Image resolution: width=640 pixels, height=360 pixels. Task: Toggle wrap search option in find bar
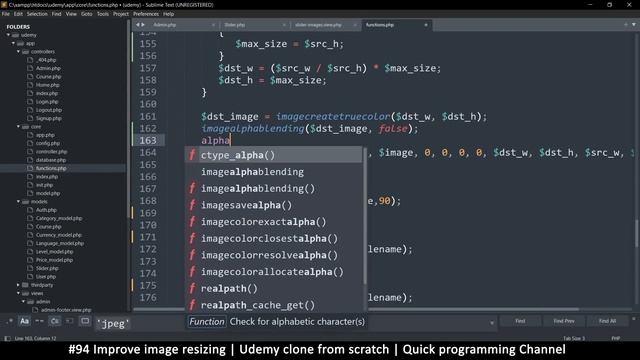click(55, 322)
